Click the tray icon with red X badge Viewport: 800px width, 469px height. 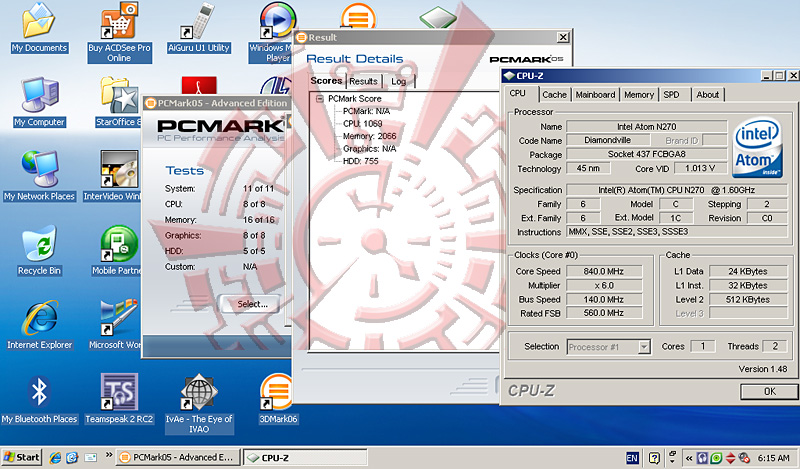tap(744, 458)
